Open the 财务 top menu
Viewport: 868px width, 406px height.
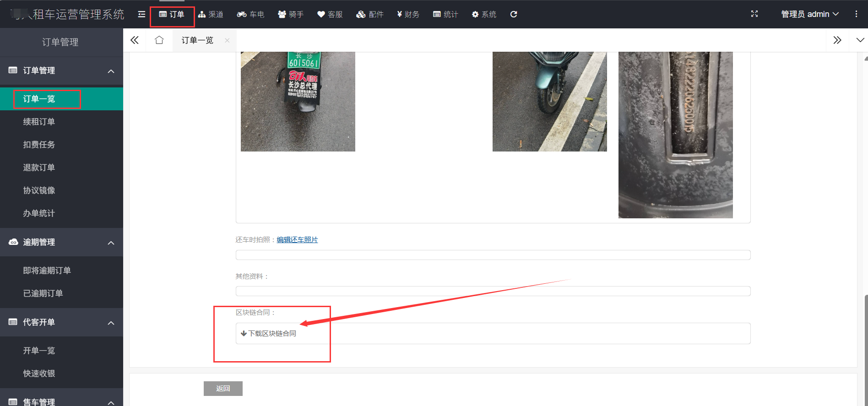(x=408, y=14)
